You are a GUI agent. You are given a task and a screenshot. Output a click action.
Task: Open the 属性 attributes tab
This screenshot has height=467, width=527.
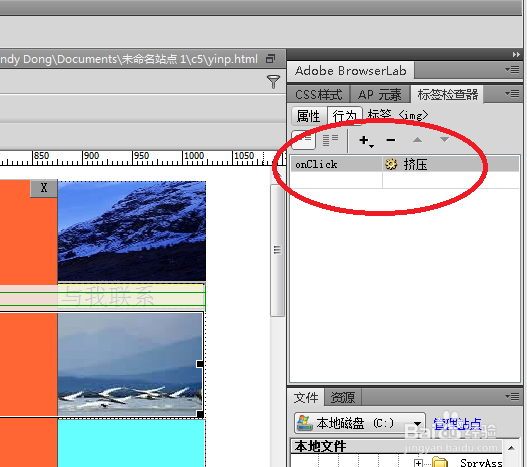coord(309,116)
